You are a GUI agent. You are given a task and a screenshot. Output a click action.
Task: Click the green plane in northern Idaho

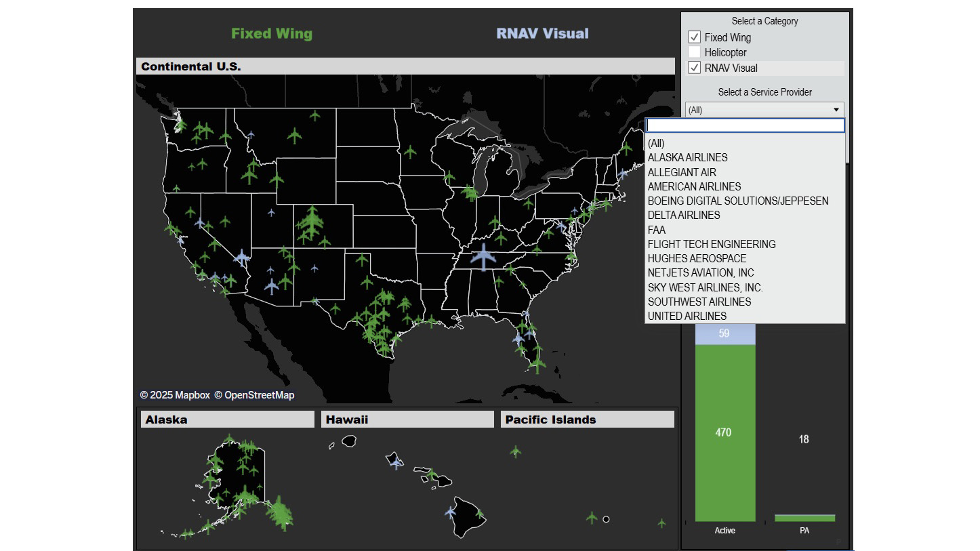(225, 137)
